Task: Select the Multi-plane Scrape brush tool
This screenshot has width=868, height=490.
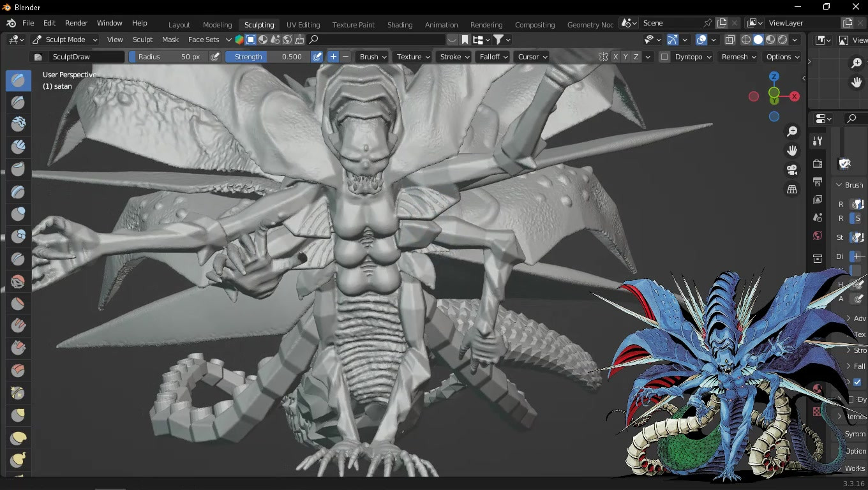Action: click(x=18, y=370)
